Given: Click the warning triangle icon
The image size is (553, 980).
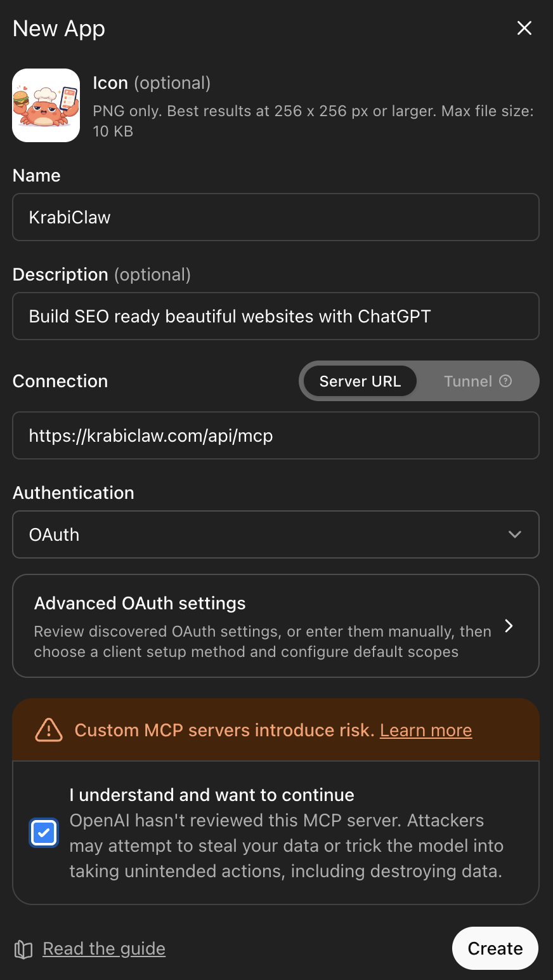Looking at the screenshot, I should point(49,730).
